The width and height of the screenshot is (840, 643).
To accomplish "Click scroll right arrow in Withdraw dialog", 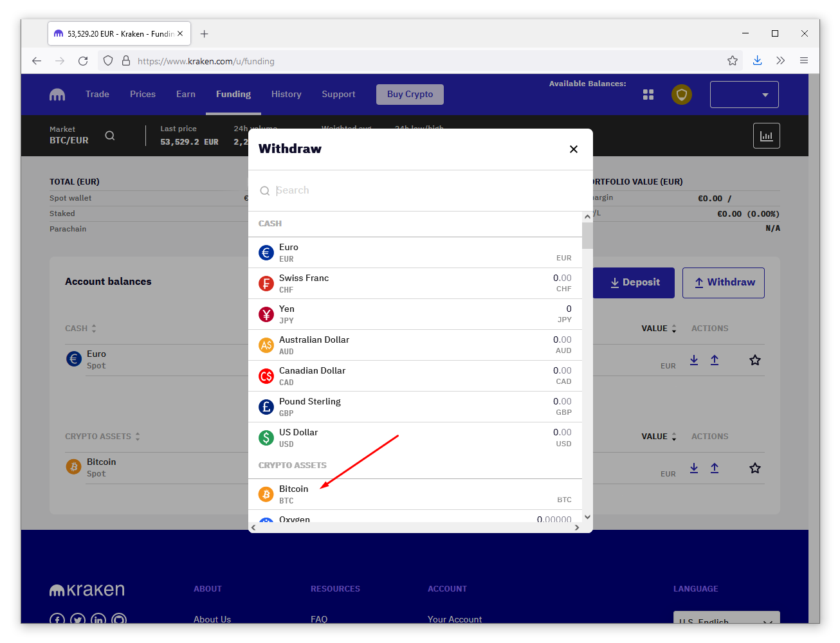I will [577, 527].
